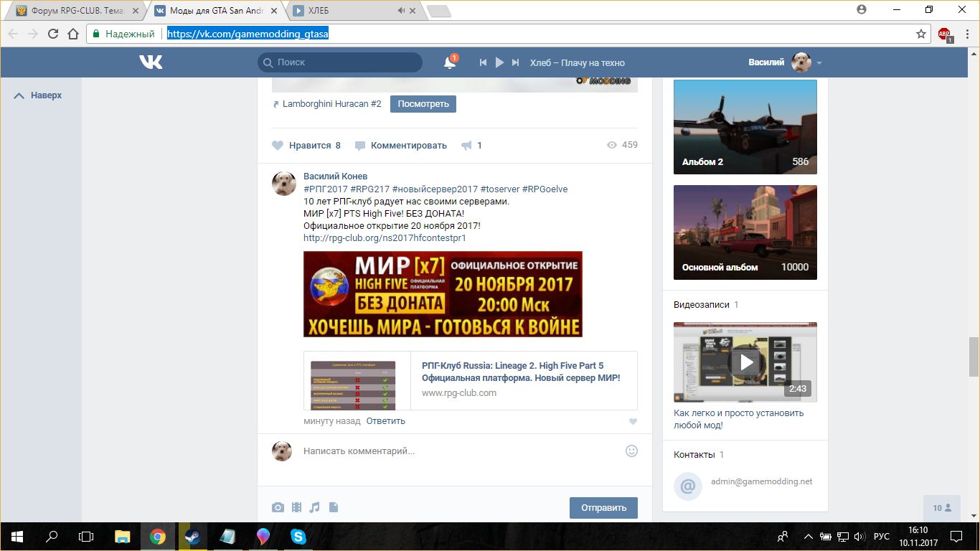Skip to next track in header player
This screenshot has width=980, height=551.
click(515, 62)
